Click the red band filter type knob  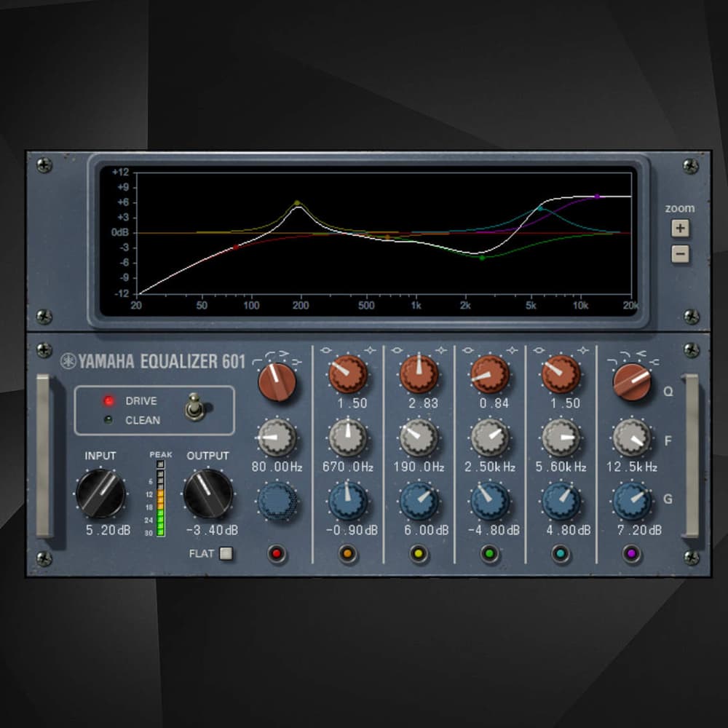(277, 382)
